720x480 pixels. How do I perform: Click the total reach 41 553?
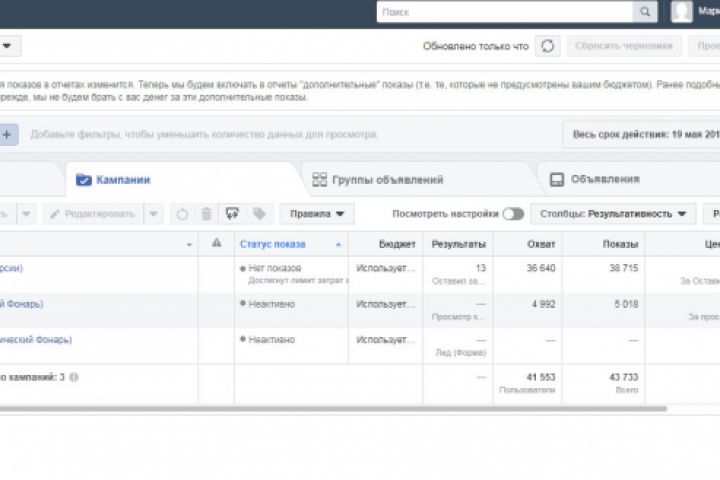540,377
